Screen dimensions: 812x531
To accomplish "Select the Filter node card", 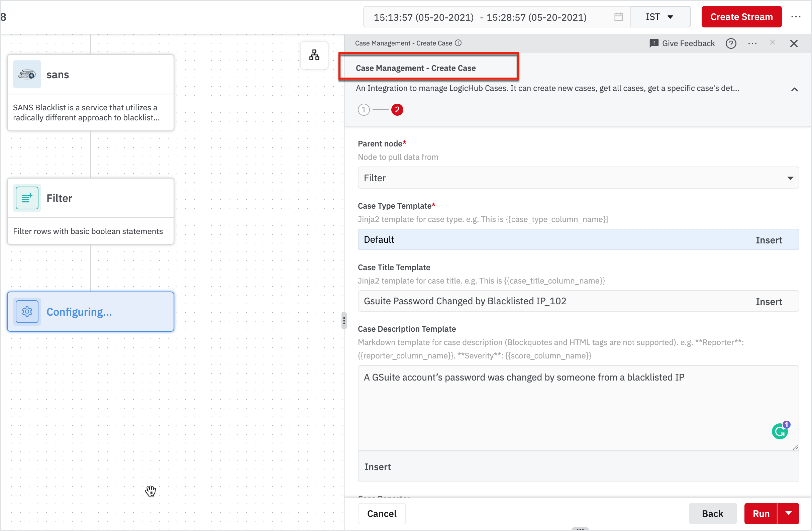I will [x=90, y=211].
